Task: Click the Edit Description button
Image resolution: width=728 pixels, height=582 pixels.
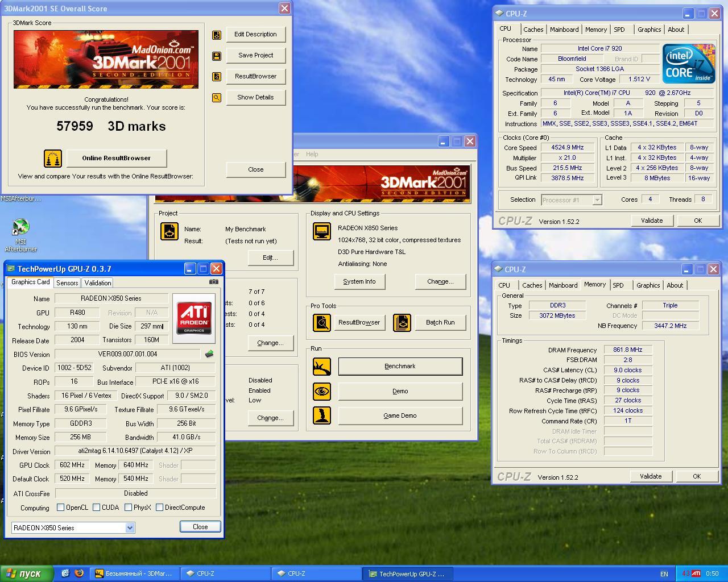Action: [x=256, y=35]
